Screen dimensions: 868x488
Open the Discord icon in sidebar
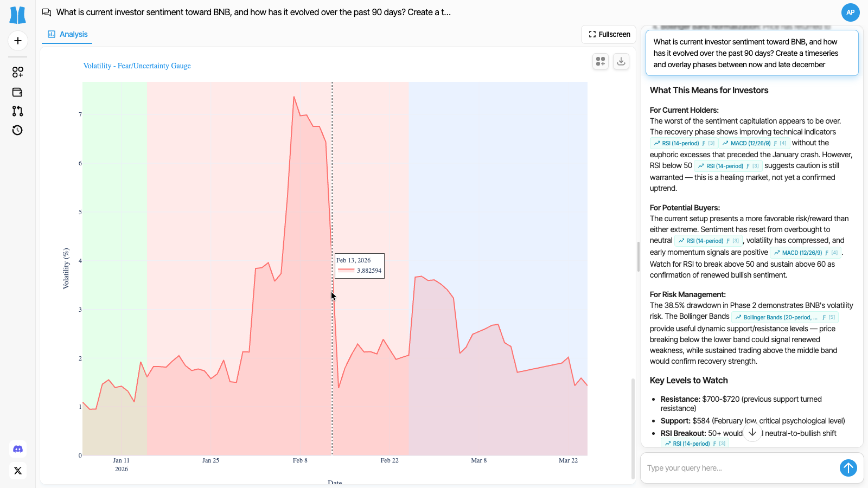[18, 449]
